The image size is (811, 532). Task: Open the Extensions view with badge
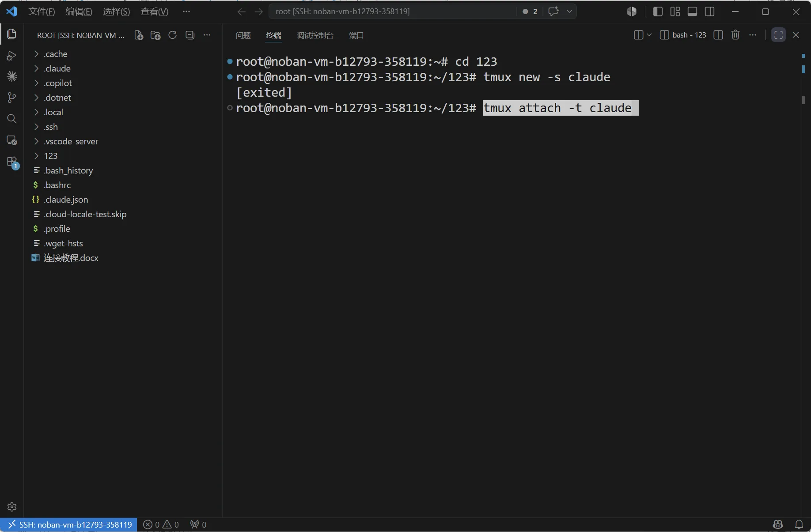coord(12,162)
